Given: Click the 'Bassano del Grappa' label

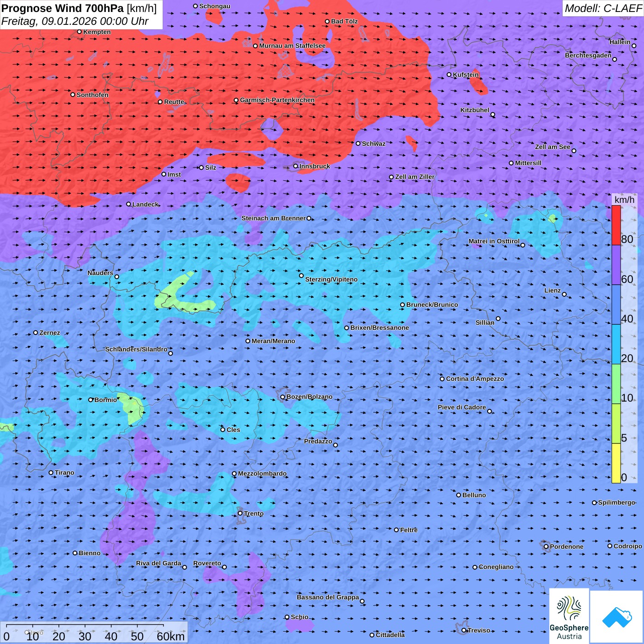Looking at the screenshot, I should [x=328, y=597].
